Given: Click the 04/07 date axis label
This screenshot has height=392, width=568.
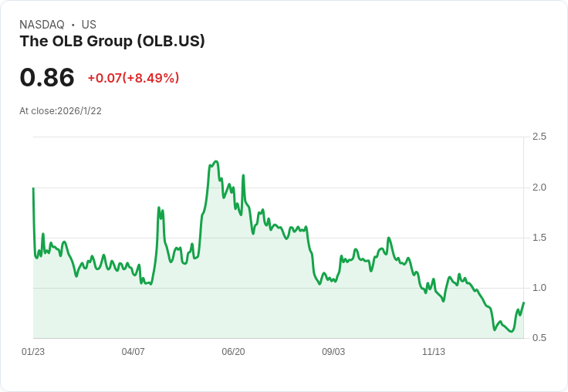Looking at the screenshot, I should pyautogui.click(x=133, y=352).
